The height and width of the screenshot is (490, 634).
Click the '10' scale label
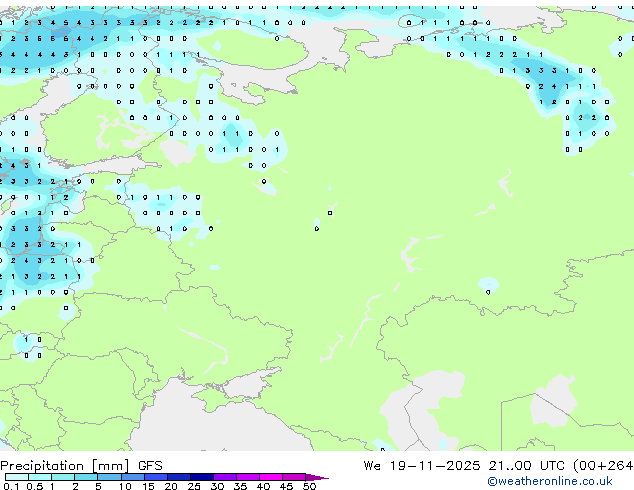[x=125, y=486]
